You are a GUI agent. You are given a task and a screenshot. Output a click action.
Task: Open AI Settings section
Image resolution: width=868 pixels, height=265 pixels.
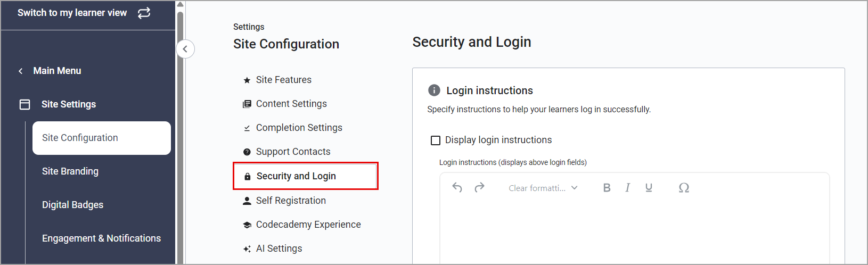(x=279, y=249)
